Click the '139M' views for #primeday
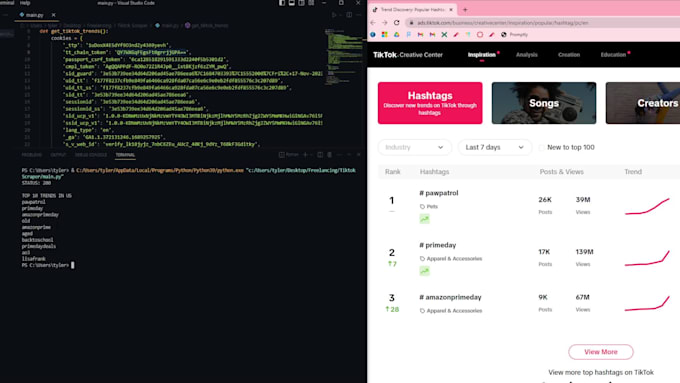Screen dimensions: 680x383 584,252
